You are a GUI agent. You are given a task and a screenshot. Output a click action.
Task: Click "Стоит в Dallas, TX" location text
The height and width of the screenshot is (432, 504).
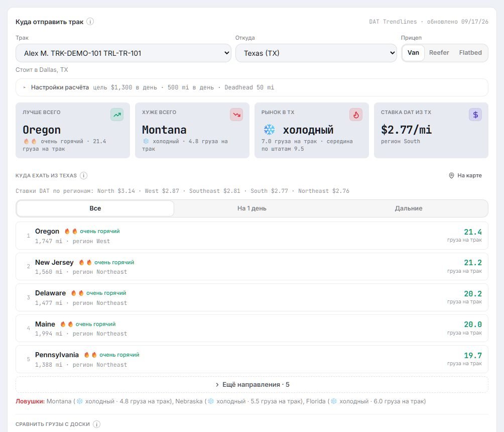[x=42, y=70]
